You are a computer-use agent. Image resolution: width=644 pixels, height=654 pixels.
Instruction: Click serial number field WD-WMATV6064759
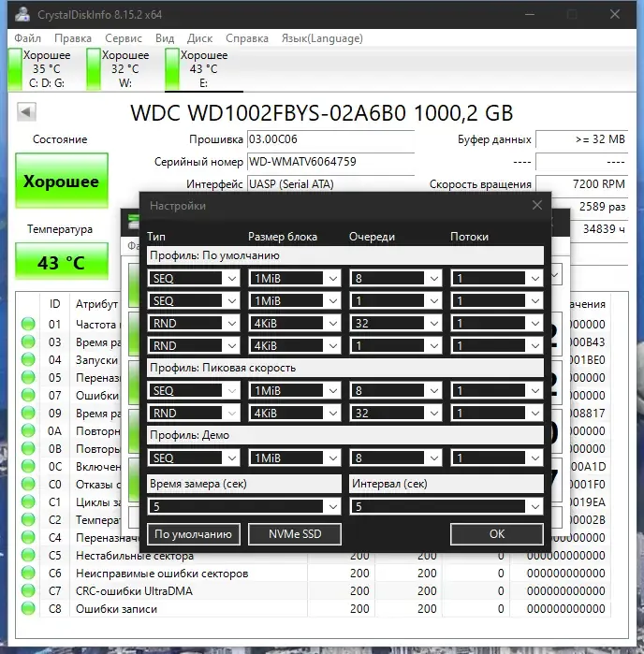coord(330,162)
